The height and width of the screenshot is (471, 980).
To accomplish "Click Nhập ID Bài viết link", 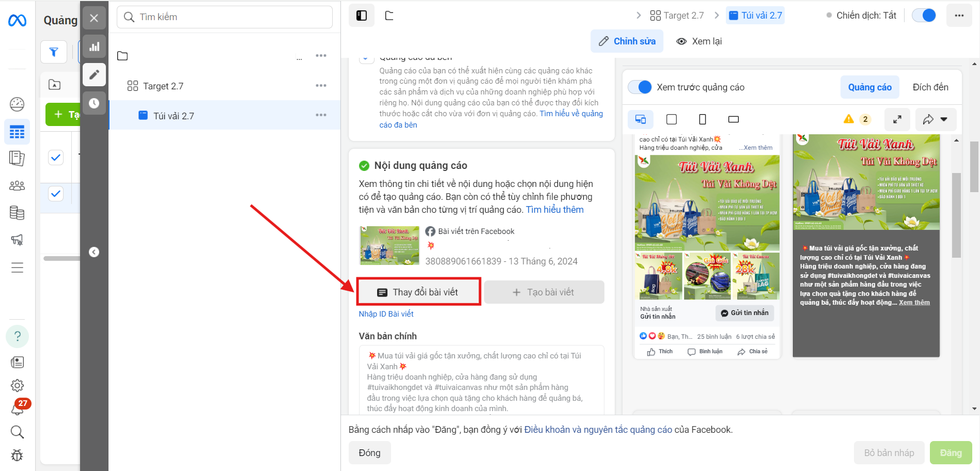I will pyautogui.click(x=386, y=314).
